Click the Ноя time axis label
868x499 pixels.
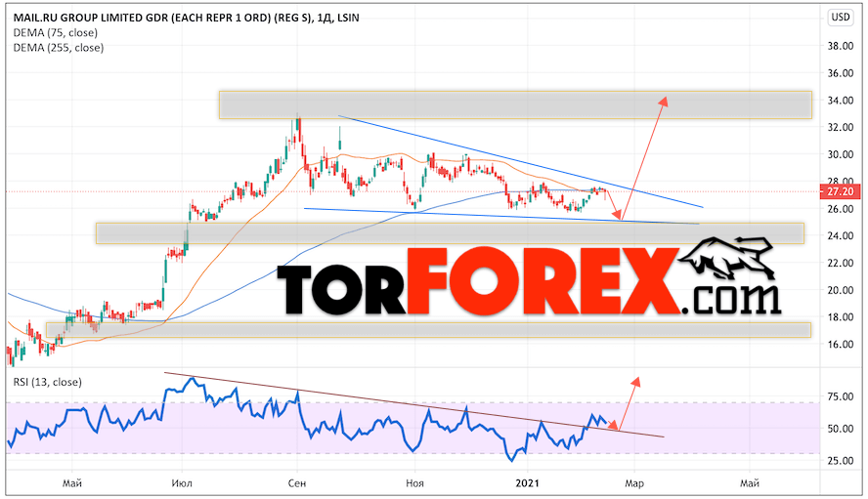pos(414,483)
